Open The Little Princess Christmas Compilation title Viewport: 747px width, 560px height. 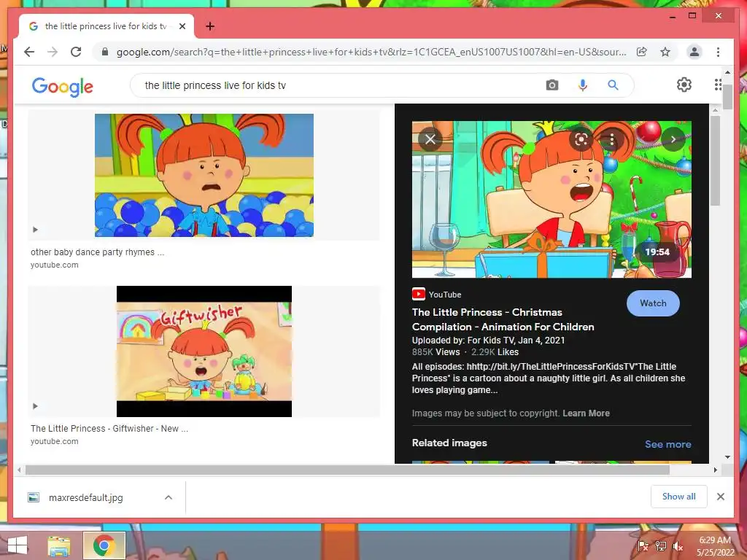click(503, 319)
